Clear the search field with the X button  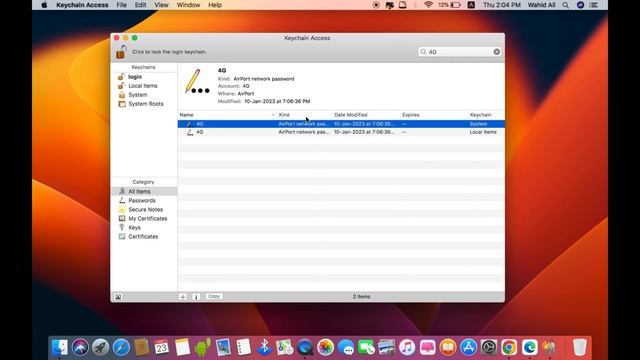(496, 52)
